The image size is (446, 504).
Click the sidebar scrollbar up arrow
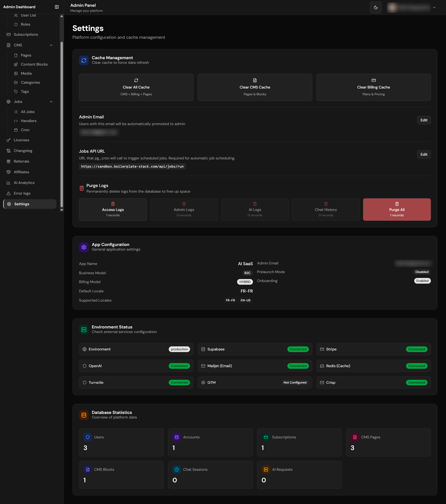pyautogui.click(x=62, y=16)
